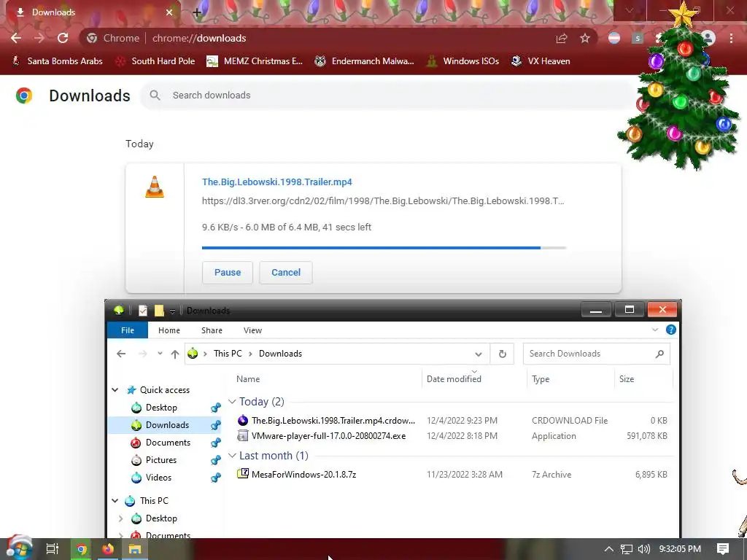Open volume control in system tray
The image size is (747, 560).
[x=643, y=549]
